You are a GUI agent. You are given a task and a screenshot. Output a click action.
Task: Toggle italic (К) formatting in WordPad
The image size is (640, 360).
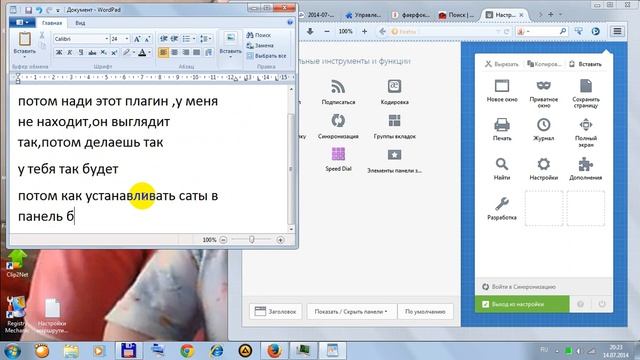pos(70,52)
